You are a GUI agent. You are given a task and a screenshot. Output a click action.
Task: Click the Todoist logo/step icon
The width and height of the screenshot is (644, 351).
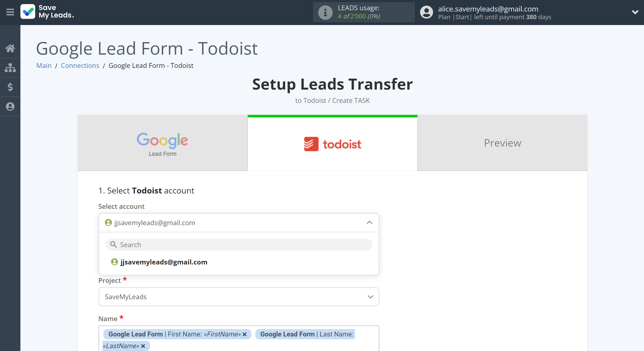332,143
